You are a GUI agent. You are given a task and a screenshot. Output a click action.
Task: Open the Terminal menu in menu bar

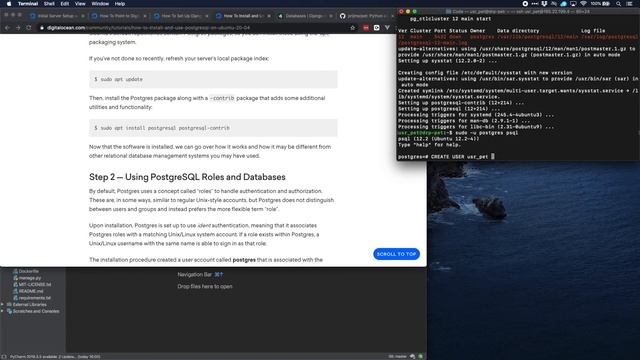tap(28, 4)
